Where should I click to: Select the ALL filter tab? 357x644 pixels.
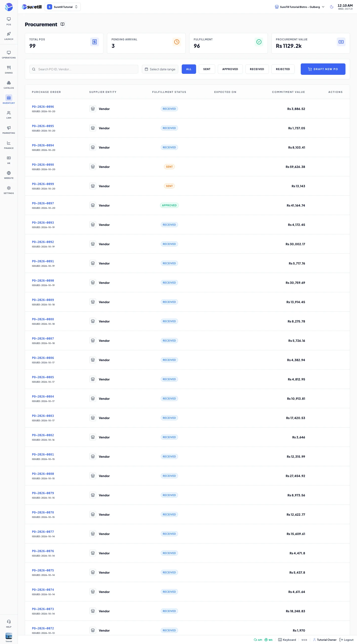pos(189,69)
